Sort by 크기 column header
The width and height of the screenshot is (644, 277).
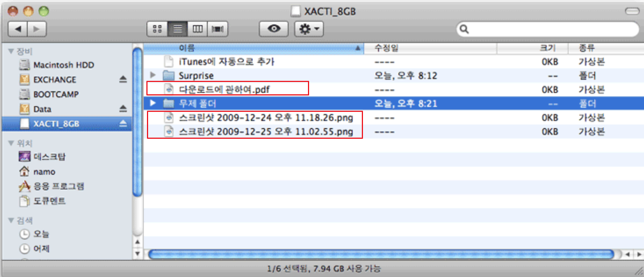(532, 49)
